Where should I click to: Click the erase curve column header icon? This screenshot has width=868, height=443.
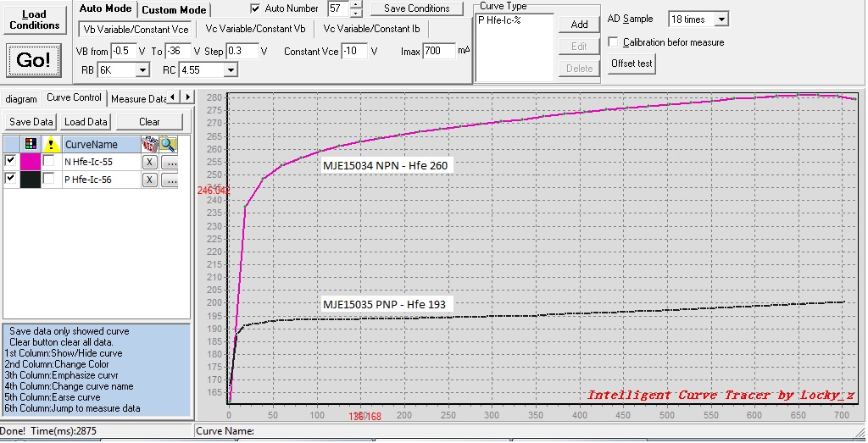pos(149,144)
